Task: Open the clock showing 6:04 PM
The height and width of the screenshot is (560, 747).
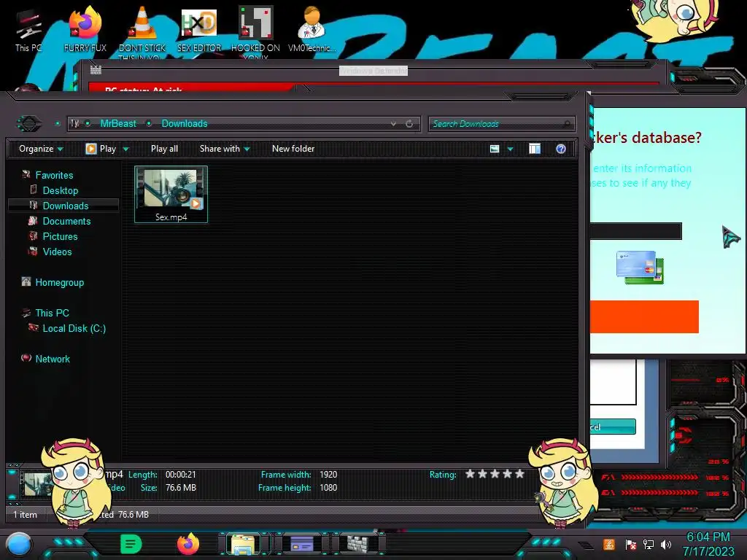Action: tap(708, 544)
